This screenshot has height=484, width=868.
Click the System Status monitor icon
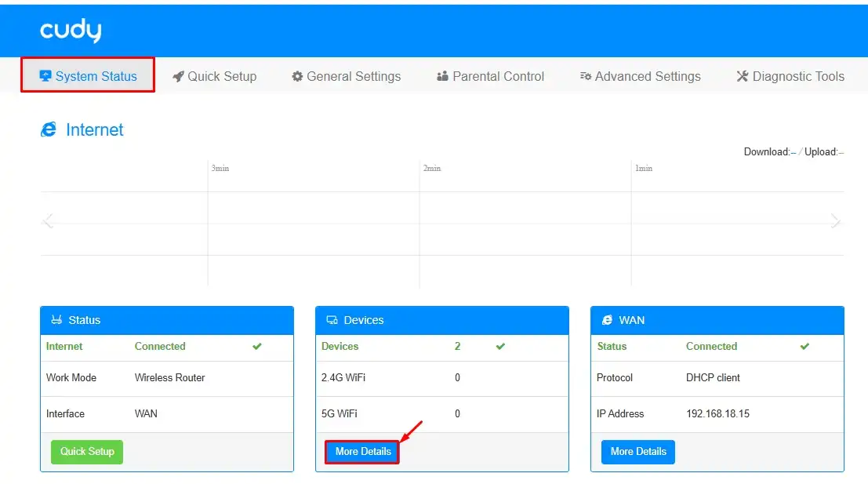pos(45,76)
